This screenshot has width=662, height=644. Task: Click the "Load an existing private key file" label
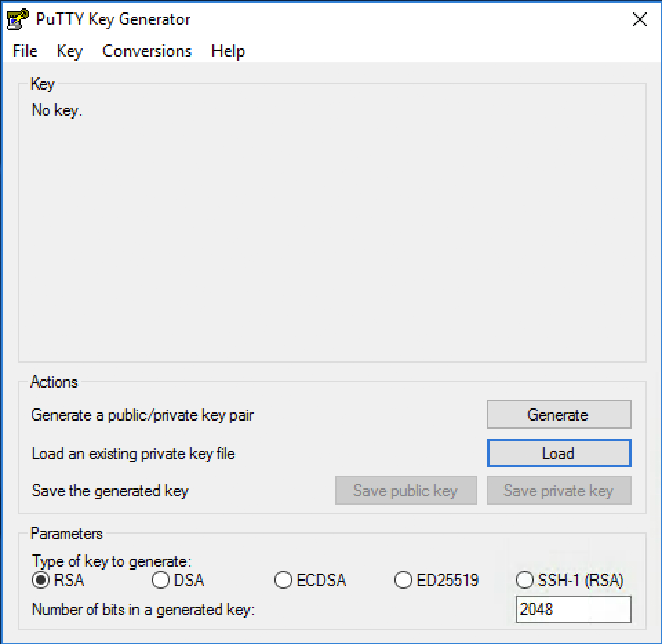tap(133, 454)
